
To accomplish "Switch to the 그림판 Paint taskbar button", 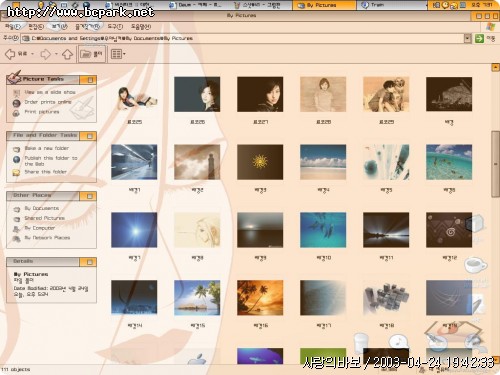I will click(259, 5).
